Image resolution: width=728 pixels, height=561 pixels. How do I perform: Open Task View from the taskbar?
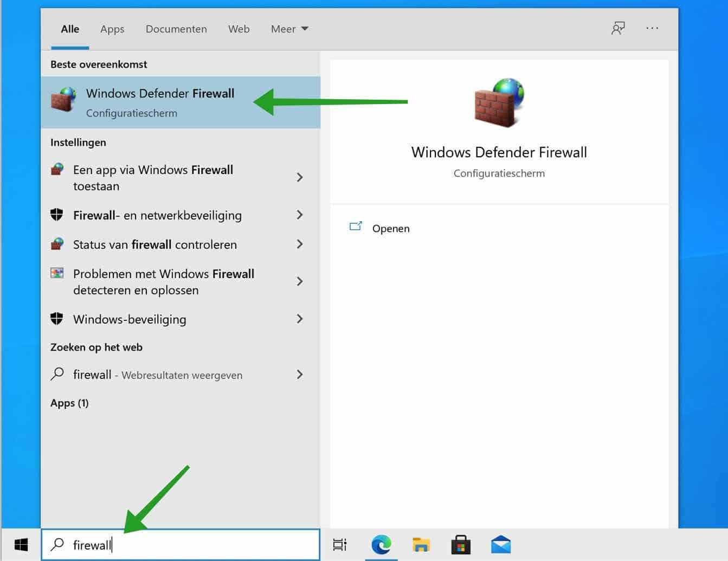[x=339, y=545]
